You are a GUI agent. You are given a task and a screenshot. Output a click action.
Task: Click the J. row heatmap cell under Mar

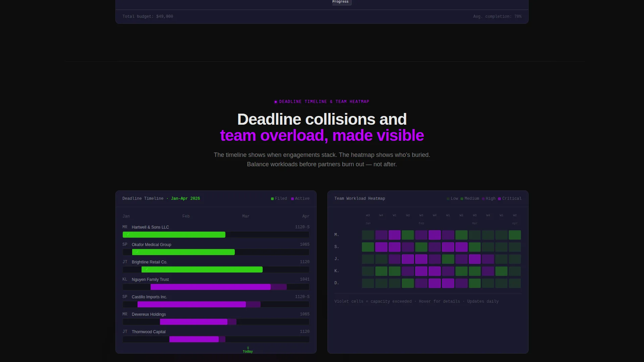475,259
